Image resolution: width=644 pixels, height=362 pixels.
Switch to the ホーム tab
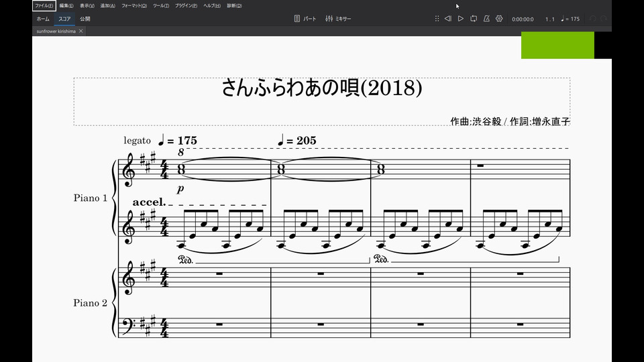[x=43, y=19]
